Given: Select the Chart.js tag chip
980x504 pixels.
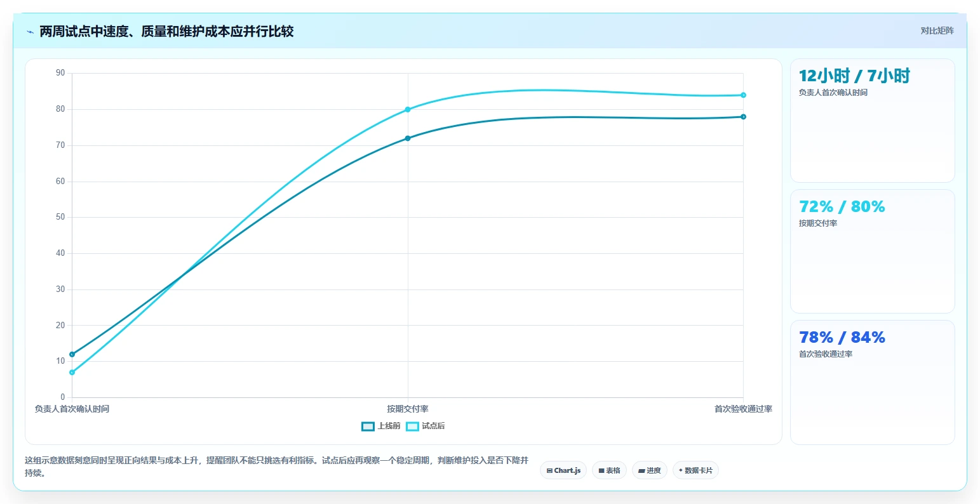Looking at the screenshot, I should click(x=563, y=470).
